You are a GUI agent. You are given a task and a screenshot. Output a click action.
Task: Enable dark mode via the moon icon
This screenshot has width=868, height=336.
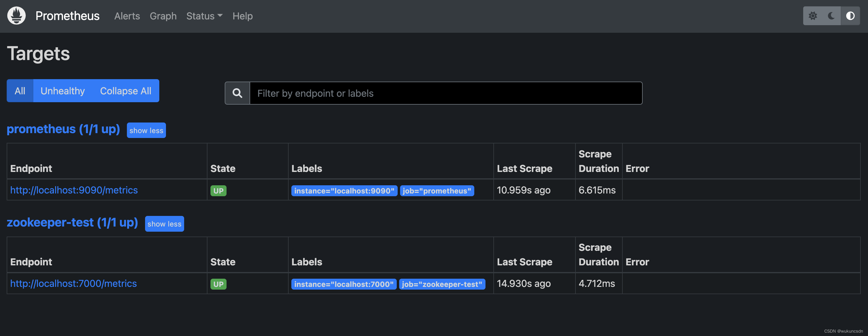(x=831, y=15)
